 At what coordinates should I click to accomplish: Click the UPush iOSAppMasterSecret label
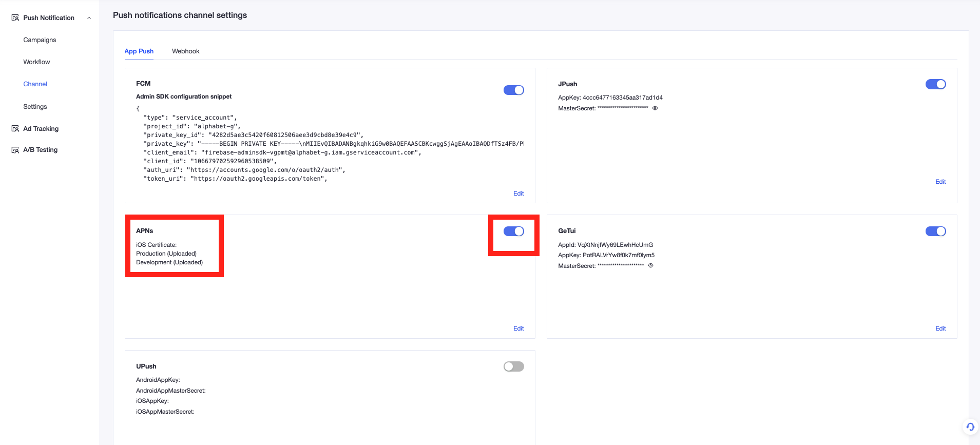click(x=165, y=412)
